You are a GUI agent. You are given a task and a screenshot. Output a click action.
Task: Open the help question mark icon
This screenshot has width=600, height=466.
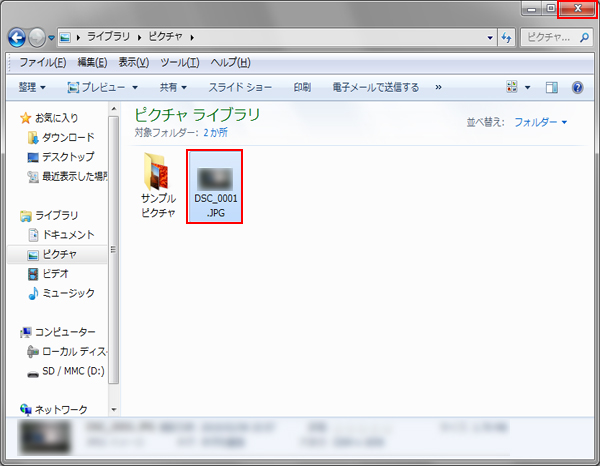577,88
